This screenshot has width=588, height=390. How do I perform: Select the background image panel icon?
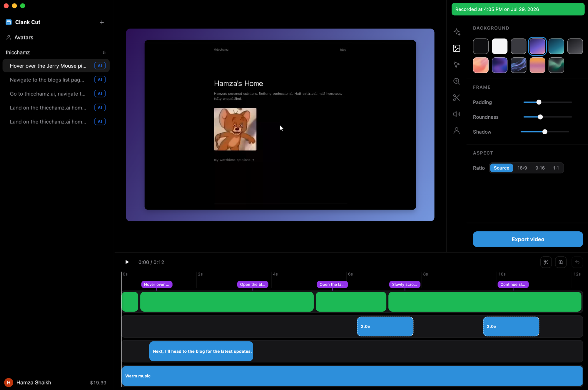(457, 48)
